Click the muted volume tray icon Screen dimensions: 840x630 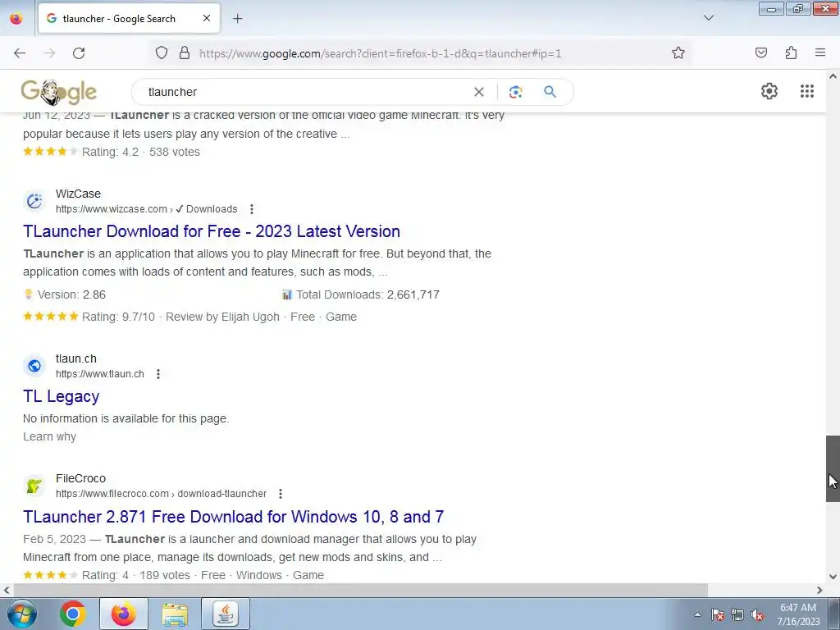pyautogui.click(x=757, y=614)
